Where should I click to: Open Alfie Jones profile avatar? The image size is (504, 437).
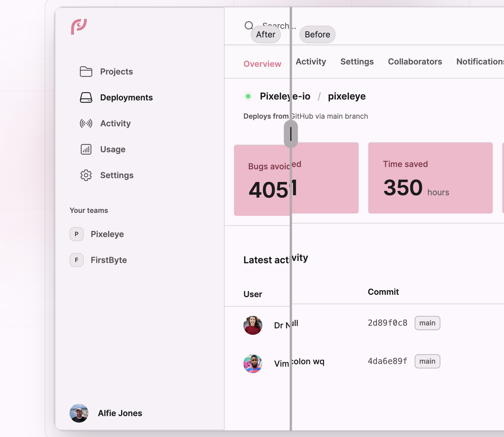point(79,413)
